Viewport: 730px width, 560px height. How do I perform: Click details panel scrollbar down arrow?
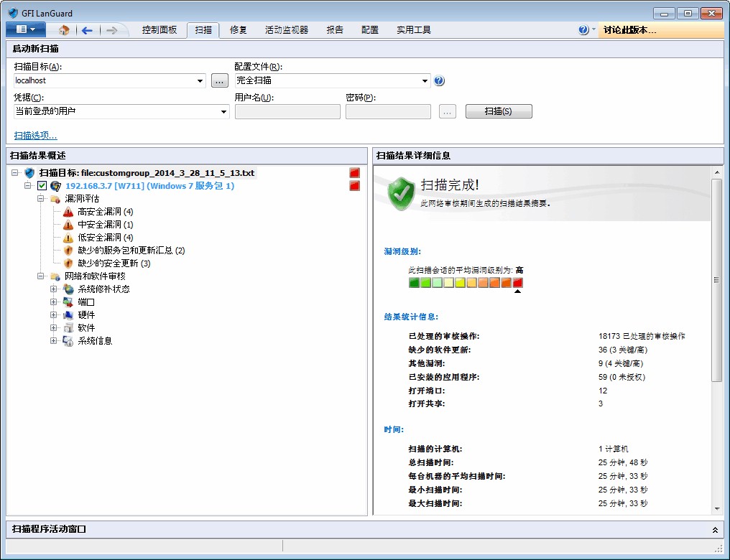pyautogui.click(x=717, y=509)
